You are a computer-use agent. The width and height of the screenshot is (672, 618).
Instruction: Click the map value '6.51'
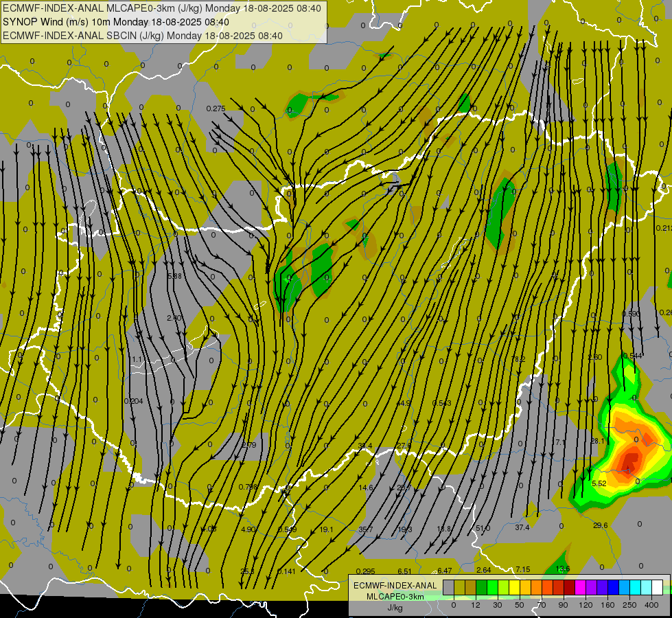404,571
